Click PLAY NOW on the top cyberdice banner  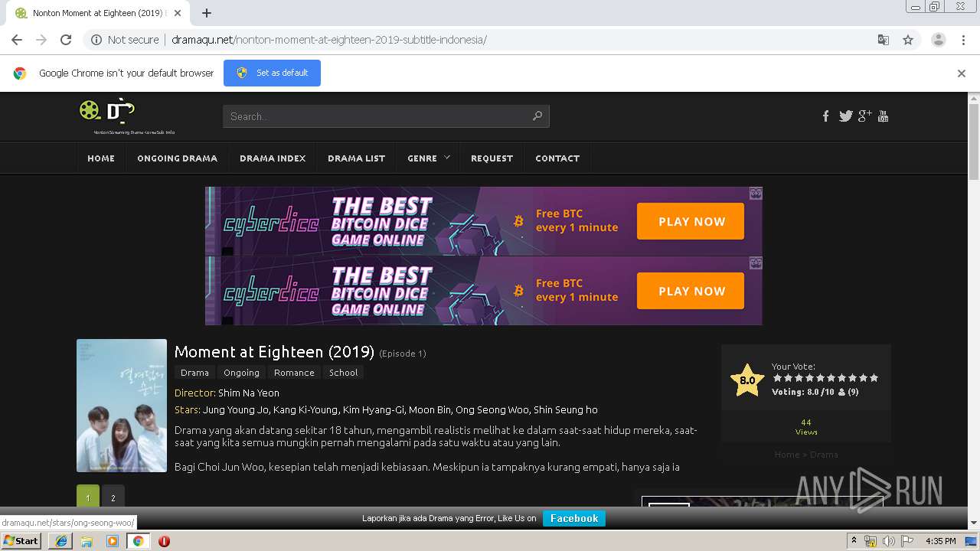691,221
